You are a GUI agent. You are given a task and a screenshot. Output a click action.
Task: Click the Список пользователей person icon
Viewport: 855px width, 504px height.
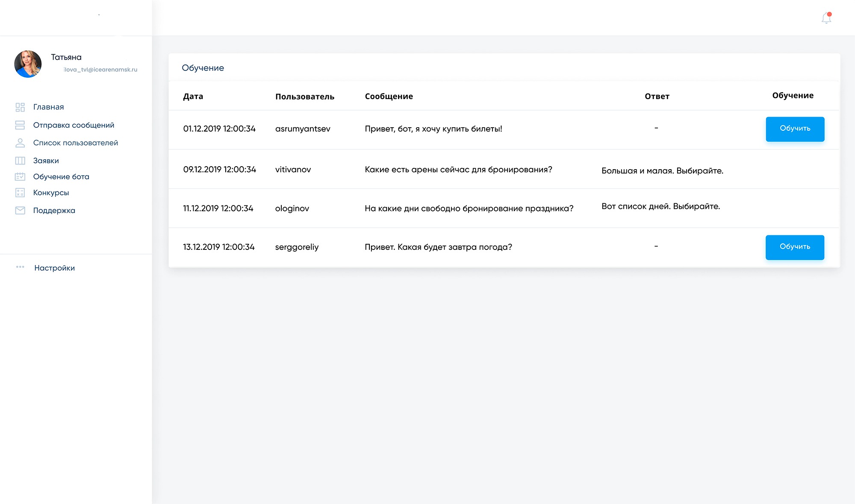(x=20, y=143)
